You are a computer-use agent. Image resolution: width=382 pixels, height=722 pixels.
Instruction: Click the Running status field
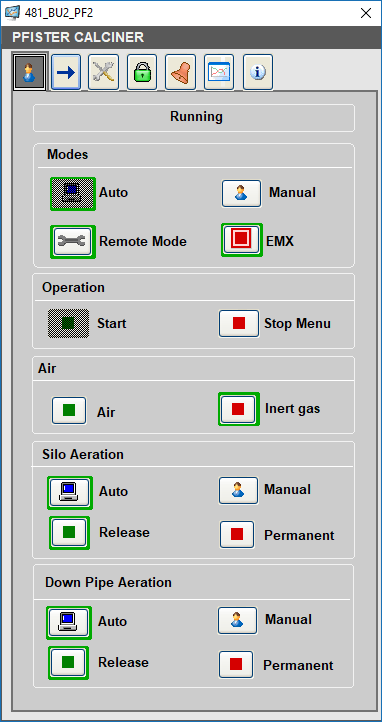[194, 118]
